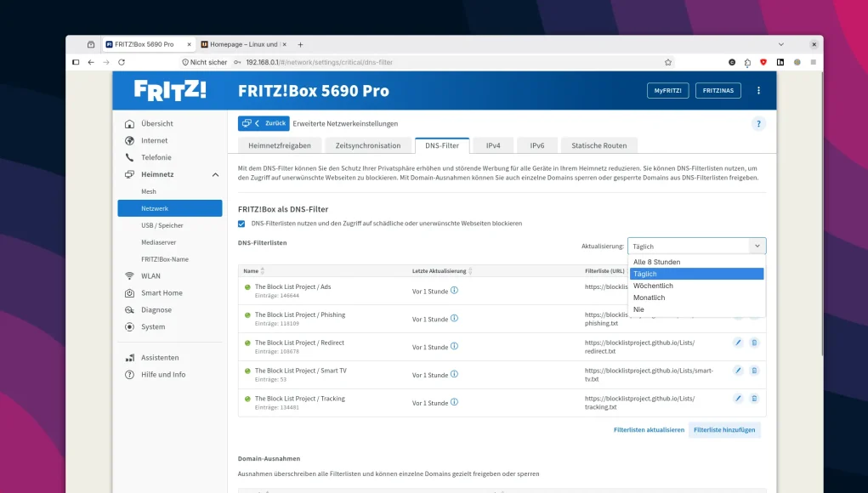Toggle DNS-Filterlisten nutzen checkbox
868x493 pixels.
[x=241, y=224]
